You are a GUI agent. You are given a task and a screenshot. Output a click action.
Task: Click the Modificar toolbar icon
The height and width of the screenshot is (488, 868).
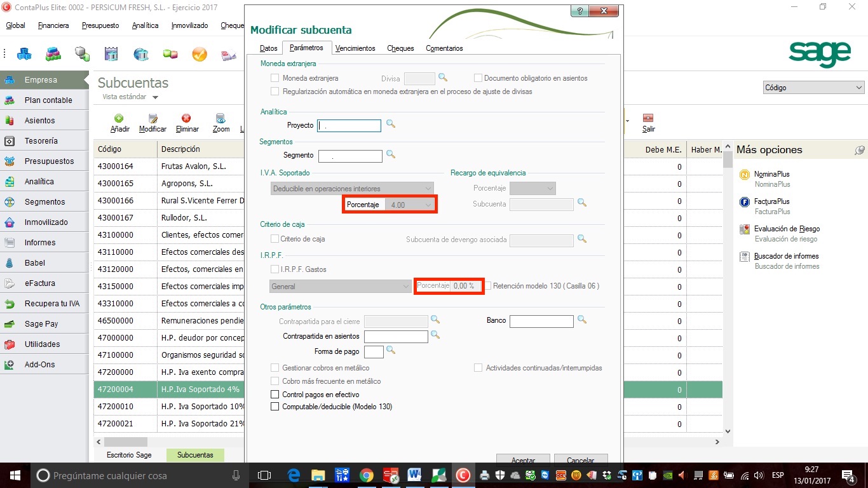point(153,119)
